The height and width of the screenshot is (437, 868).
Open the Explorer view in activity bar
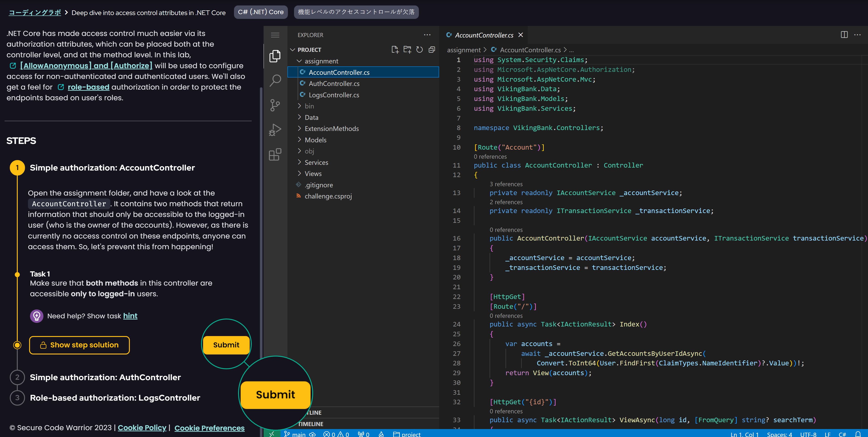click(x=275, y=56)
